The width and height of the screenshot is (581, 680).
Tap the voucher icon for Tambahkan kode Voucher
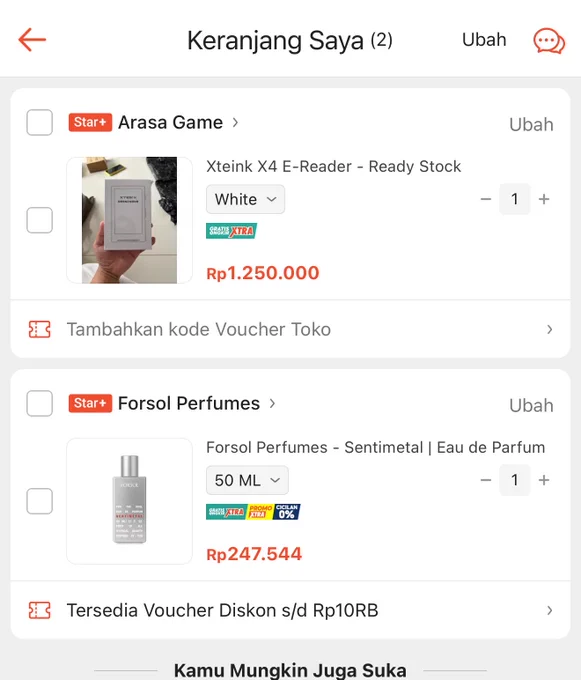tap(39, 330)
